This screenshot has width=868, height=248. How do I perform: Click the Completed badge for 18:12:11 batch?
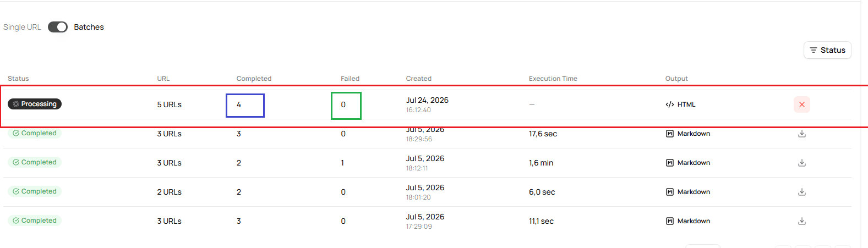point(35,162)
